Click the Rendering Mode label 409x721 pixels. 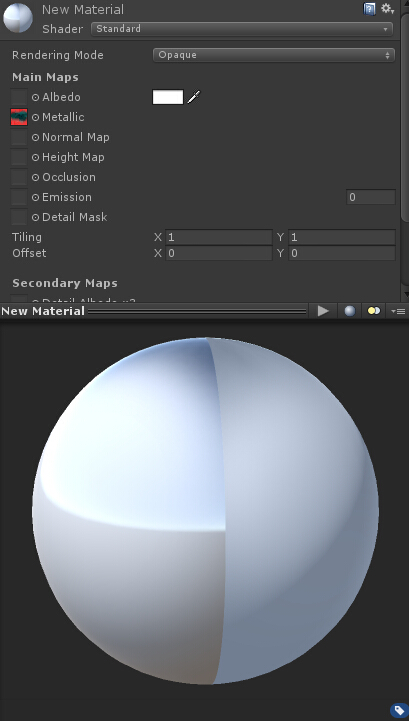58,55
